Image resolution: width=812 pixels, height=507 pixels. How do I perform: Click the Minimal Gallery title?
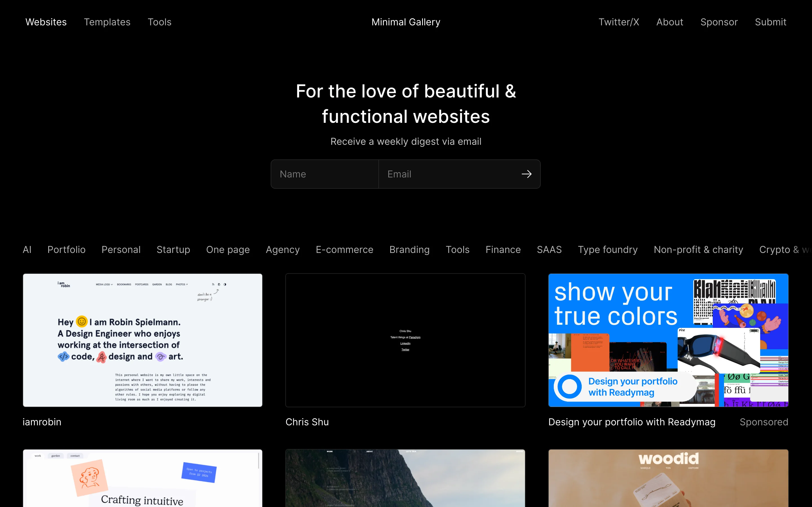tap(405, 22)
